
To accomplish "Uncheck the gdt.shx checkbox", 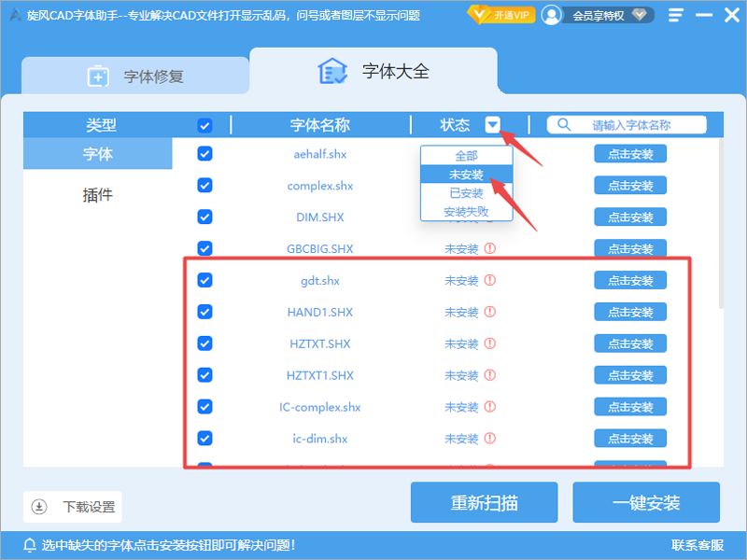I will 204,280.
